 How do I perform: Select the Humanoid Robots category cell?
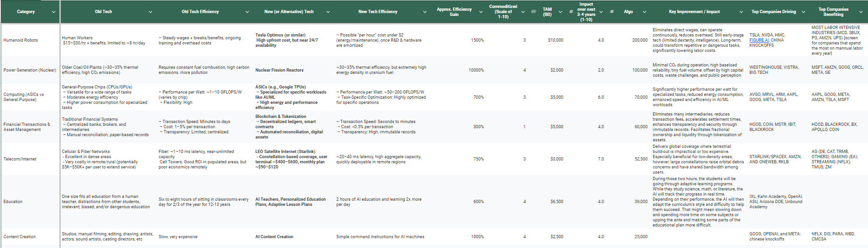pyautogui.click(x=30, y=40)
